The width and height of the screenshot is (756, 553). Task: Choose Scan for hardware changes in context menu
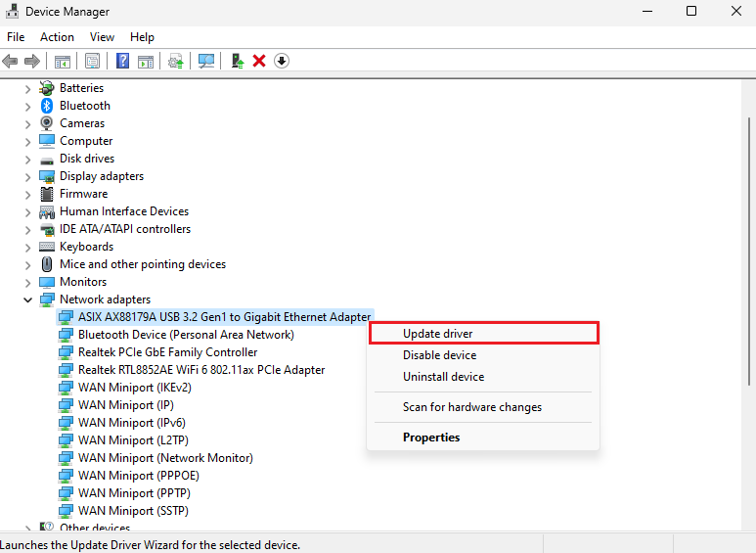484,407
